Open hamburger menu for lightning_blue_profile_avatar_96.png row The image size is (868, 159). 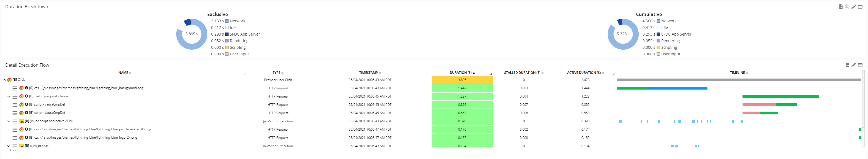point(15,130)
